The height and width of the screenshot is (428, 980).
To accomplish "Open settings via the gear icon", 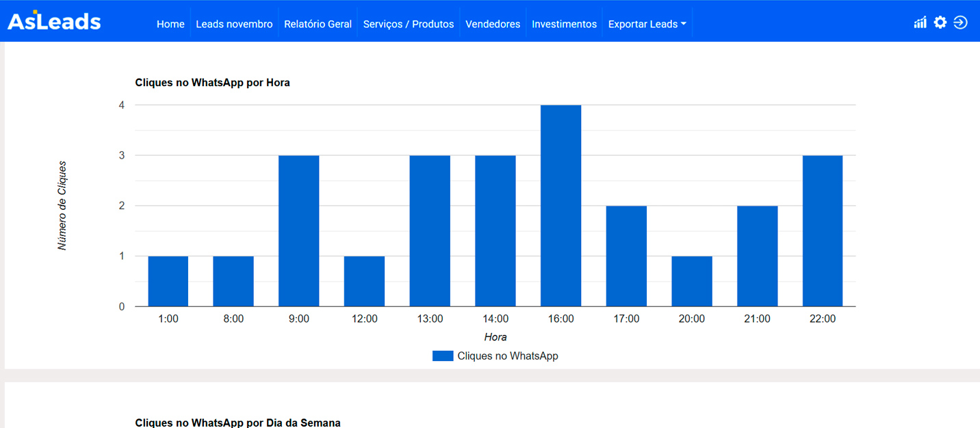I will coord(940,23).
